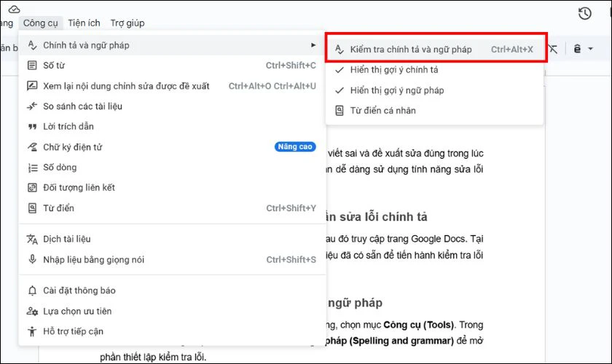This screenshot has height=364, width=612.
Task: Click the Từ điển book icon
Action: [32, 208]
